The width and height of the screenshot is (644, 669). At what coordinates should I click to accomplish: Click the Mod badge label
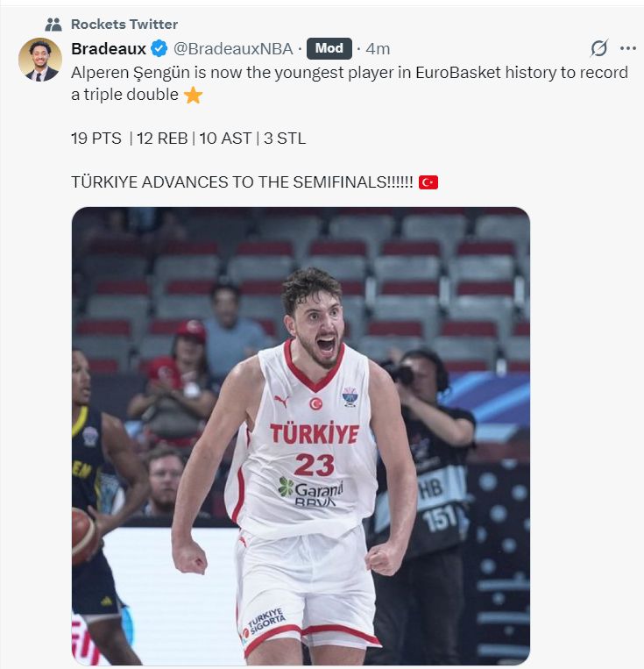(329, 48)
